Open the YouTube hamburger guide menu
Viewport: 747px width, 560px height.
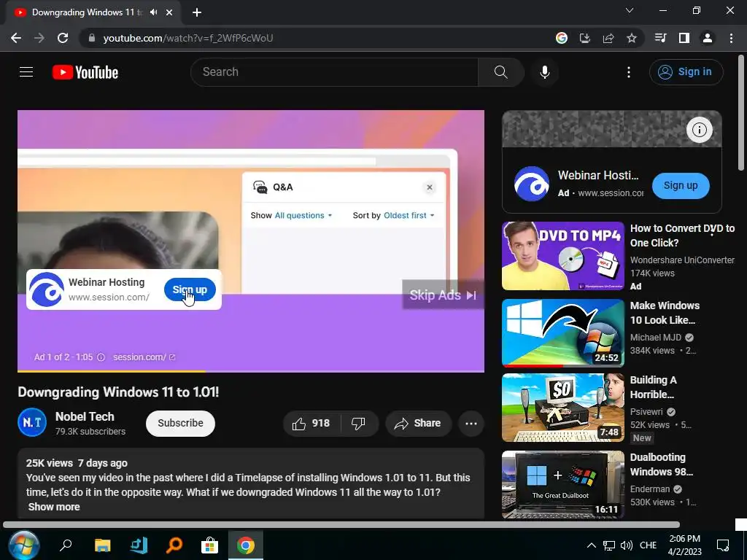(x=26, y=72)
